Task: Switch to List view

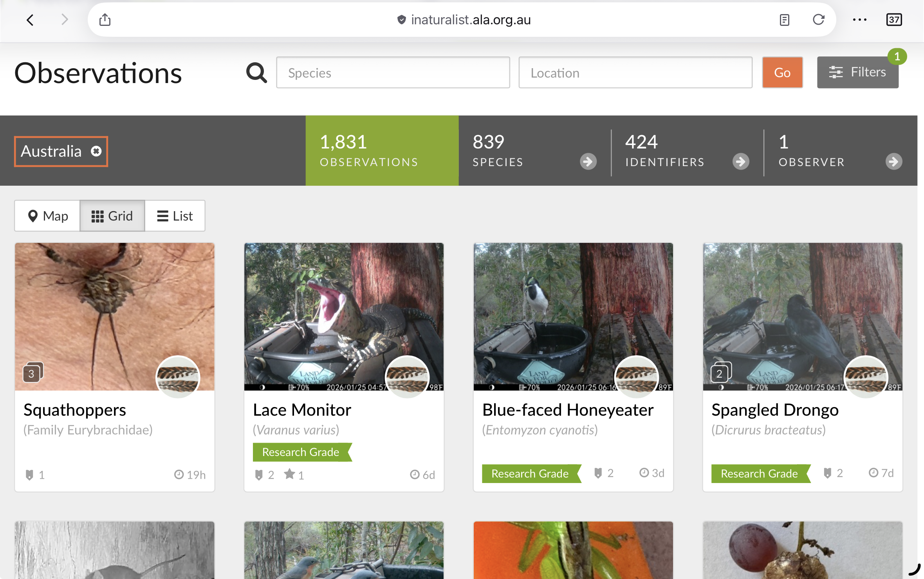Action: (175, 216)
